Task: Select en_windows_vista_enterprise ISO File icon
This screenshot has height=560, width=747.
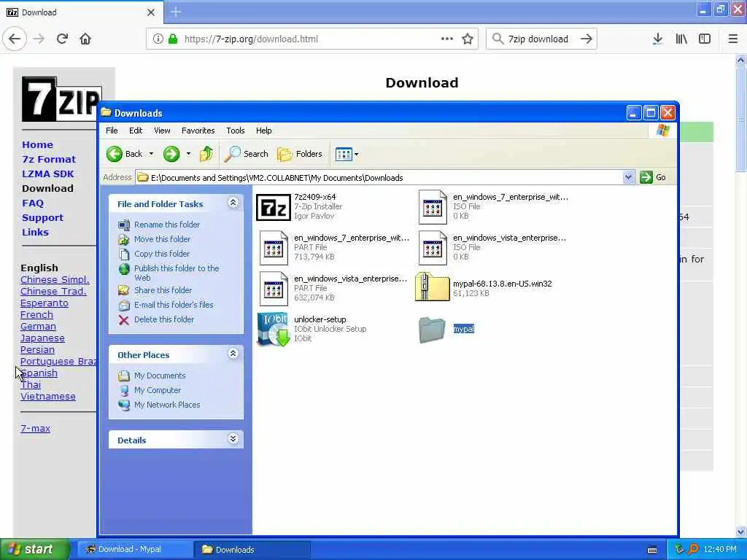Action: click(433, 248)
